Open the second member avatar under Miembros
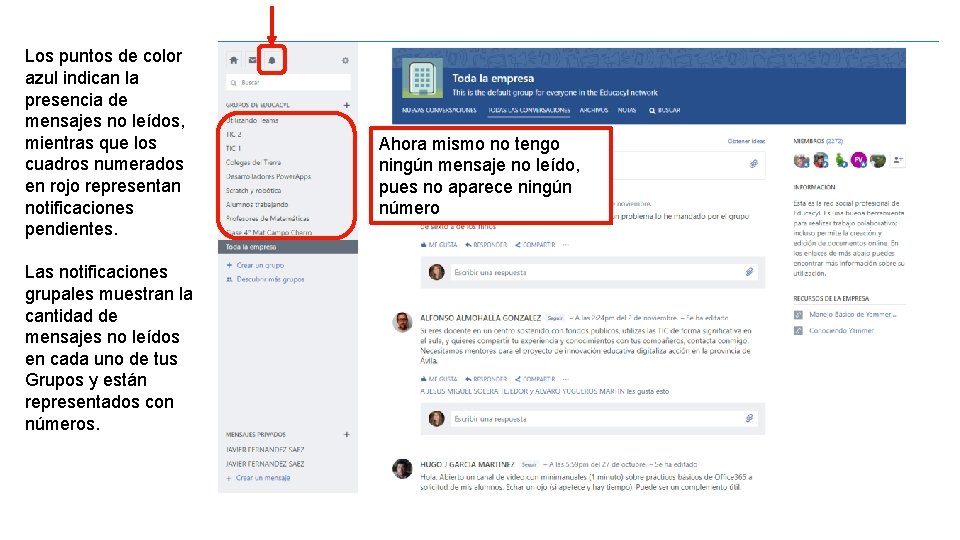 coord(821,160)
